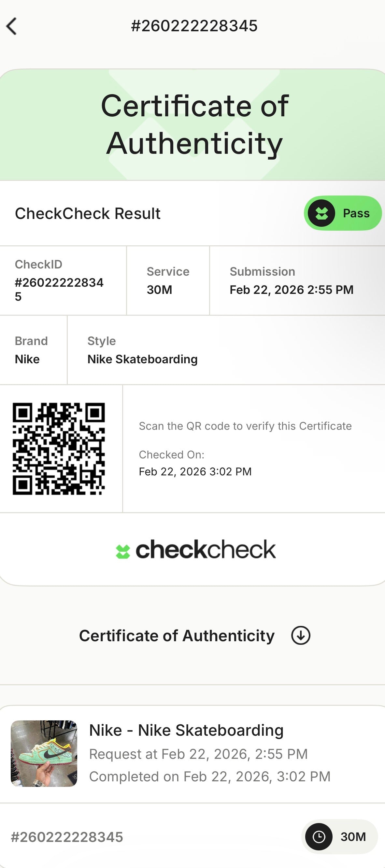Click the Submission date and time
The image size is (385, 868).
tap(292, 289)
